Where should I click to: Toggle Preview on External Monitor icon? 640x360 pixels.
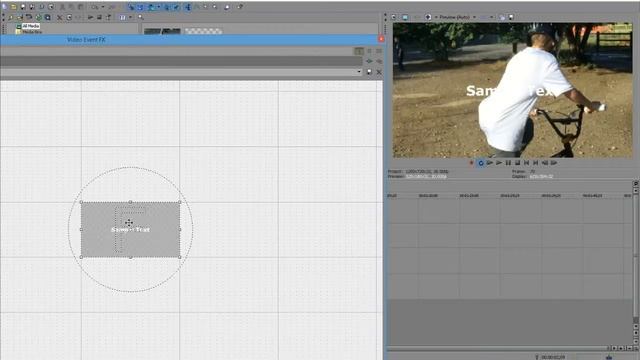pyautogui.click(x=405, y=17)
